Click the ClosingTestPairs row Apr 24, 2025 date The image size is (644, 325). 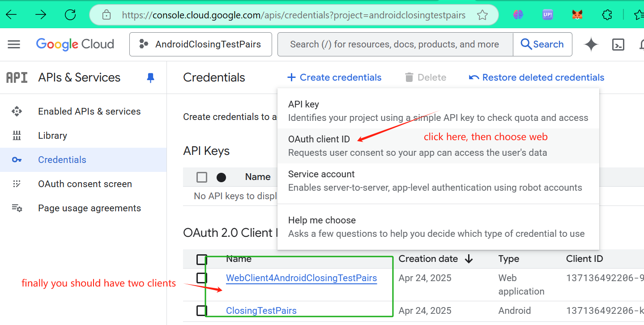coord(425,311)
